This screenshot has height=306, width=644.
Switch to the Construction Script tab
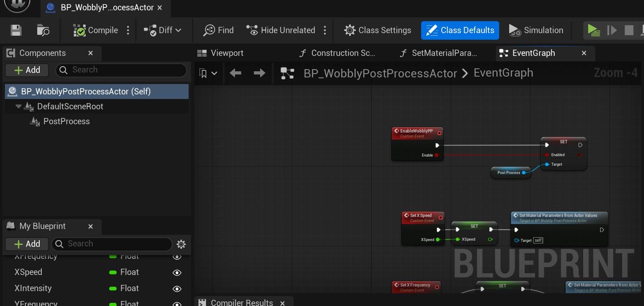tap(338, 53)
